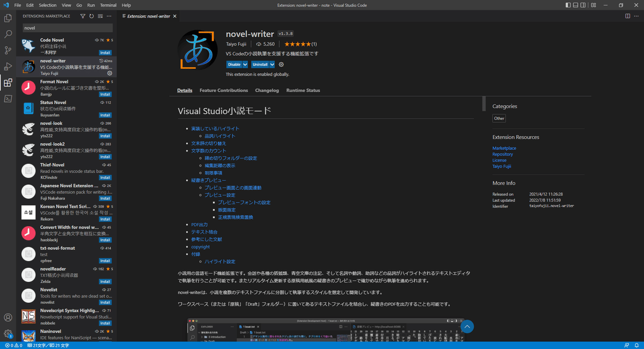The width and height of the screenshot is (644, 349).
Task: Open the Source Control view
Action: click(x=8, y=50)
